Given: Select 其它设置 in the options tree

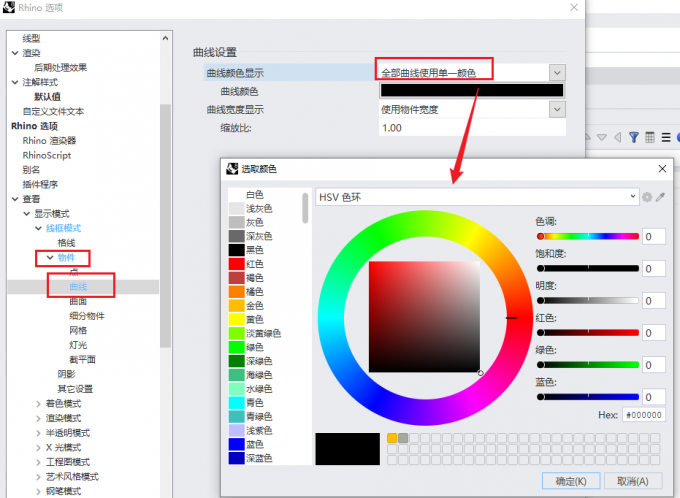Looking at the screenshot, I should [x=75, y=389].
